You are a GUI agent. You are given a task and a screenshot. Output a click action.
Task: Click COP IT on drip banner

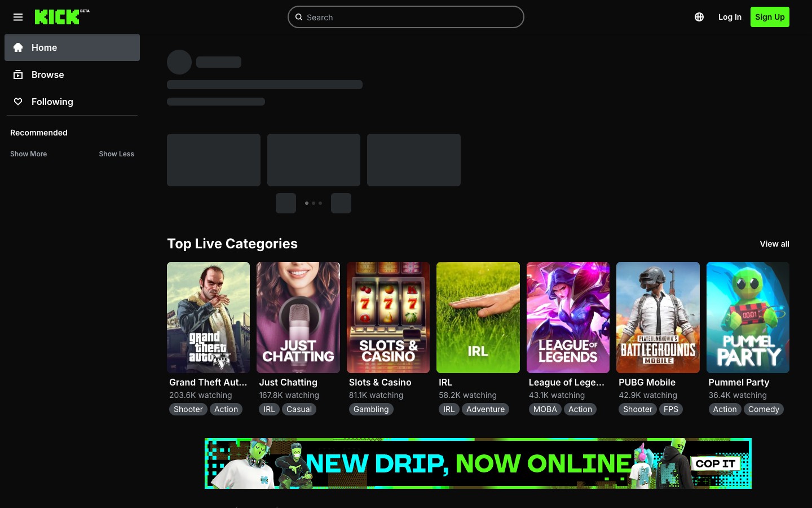[x=716, y=463]
